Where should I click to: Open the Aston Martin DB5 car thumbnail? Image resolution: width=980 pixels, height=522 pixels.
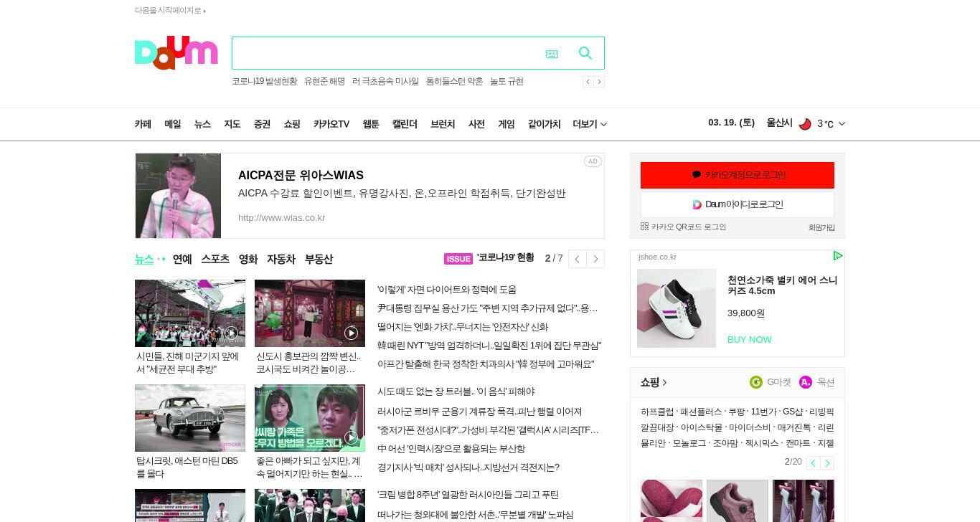(190, 418)
